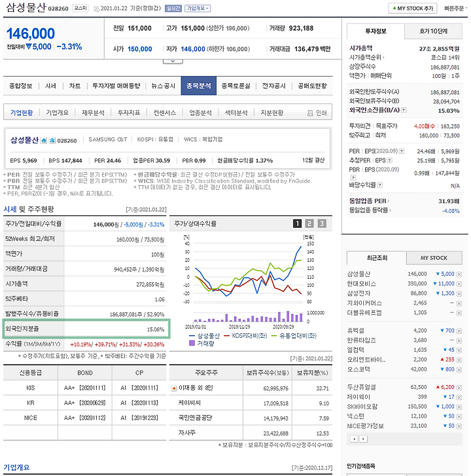
Task: Open 동일업종 등락률 arrow link
Action: click(370, 210)
